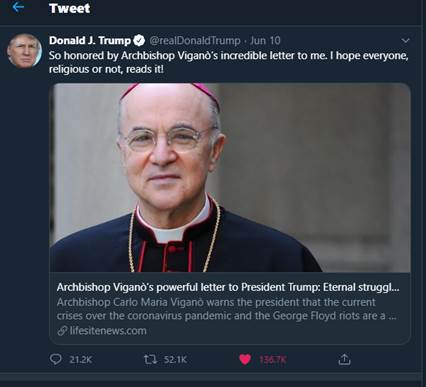The image size is (426, 387).
Task: Click the blue verified badge
Action: 139,41
